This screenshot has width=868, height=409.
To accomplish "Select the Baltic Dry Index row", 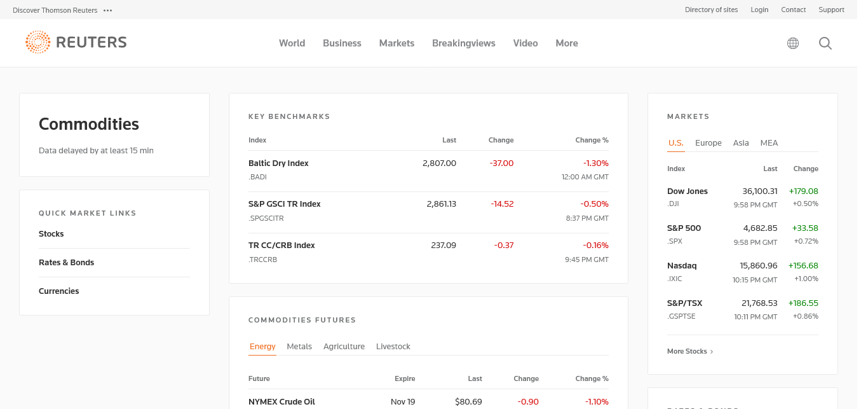I will tap(278, 163).
